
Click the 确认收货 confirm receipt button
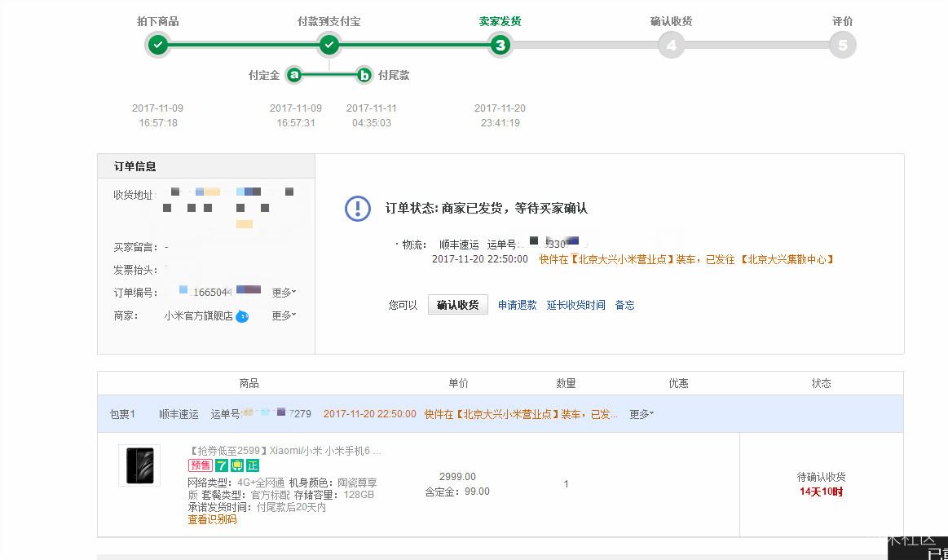coord(457,304)
